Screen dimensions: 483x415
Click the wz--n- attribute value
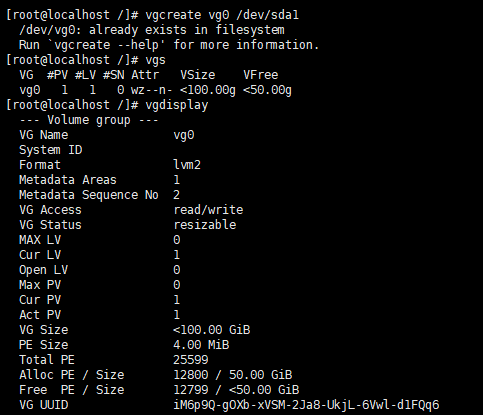[152, 90]
